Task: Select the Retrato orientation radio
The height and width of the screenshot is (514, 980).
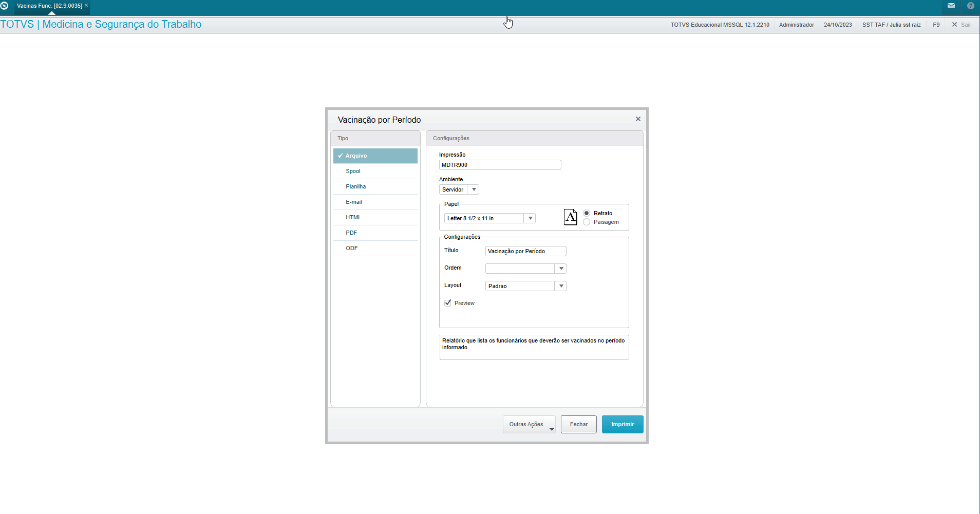Action: point(587,213)
